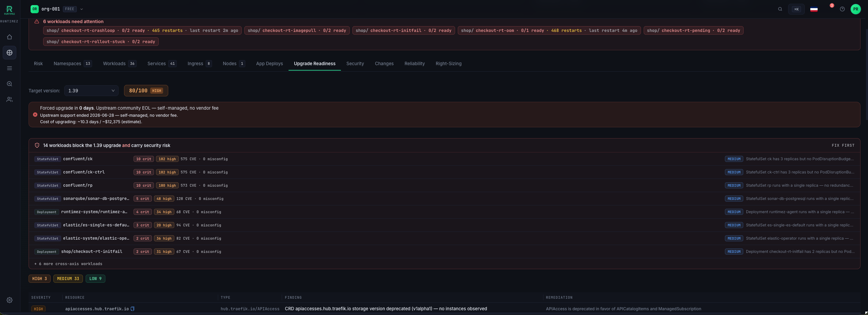Click the '48 high' badge on sonarqube row

164,199
